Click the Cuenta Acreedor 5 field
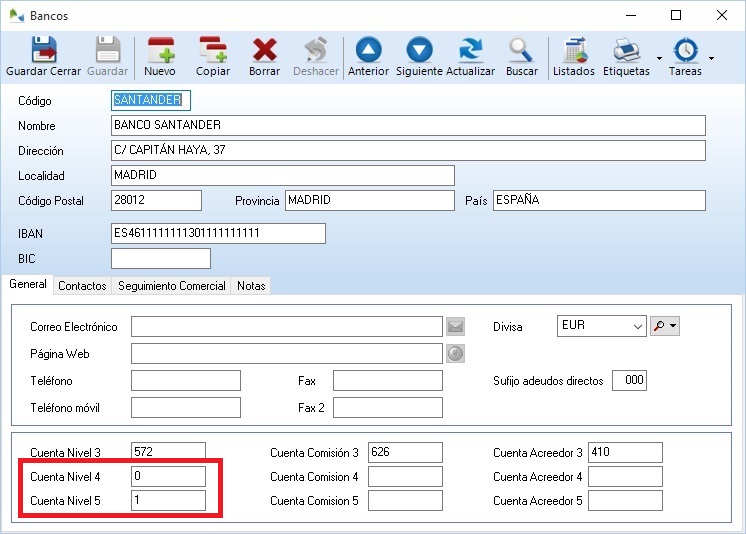The width and height of the screenshot is (746, 534). click(x=625, y=501)
